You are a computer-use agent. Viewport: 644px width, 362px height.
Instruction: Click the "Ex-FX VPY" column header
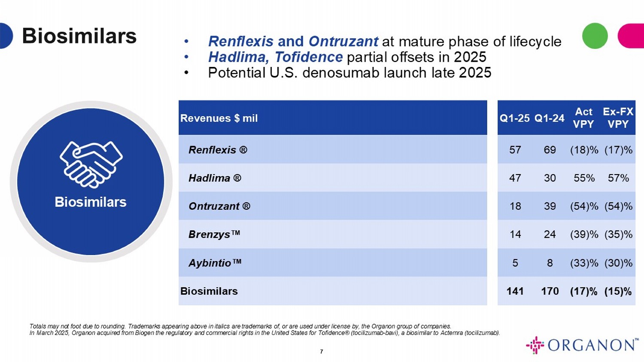click(x=618, y=118)
